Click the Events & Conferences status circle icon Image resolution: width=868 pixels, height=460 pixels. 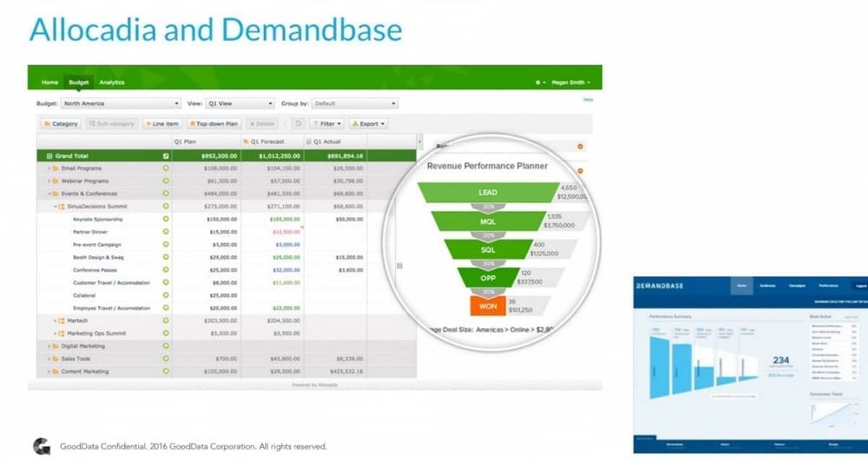click(x=166, y=194)
